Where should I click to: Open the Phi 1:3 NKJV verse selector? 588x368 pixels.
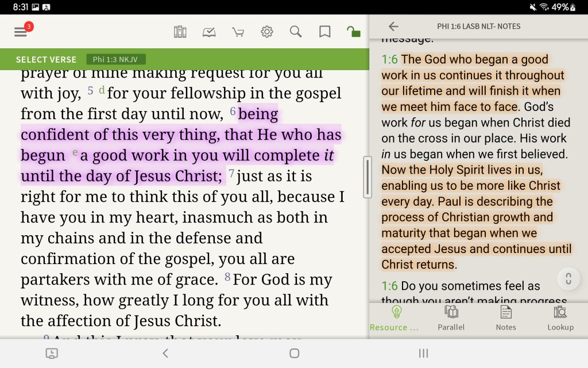point(115,59)
